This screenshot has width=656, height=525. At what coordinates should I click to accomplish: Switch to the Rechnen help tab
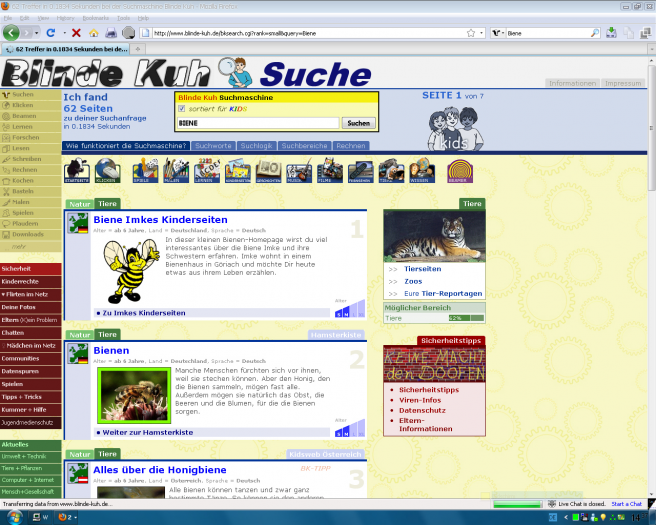coord(351,146)
